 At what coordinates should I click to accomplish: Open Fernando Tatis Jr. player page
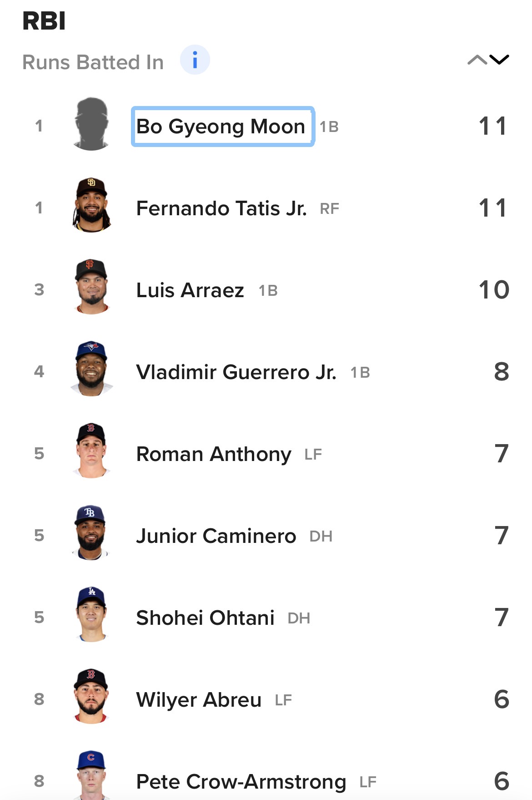point(221,208)
